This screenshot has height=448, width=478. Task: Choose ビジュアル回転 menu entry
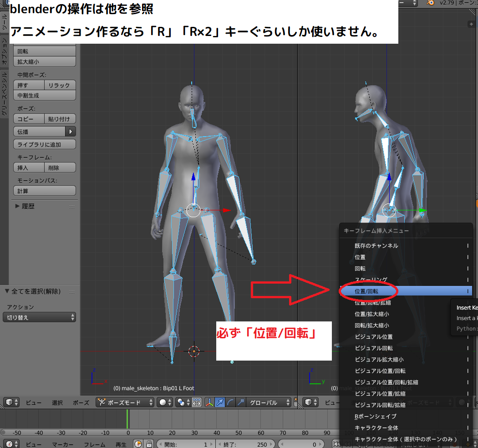coord(406,348)
